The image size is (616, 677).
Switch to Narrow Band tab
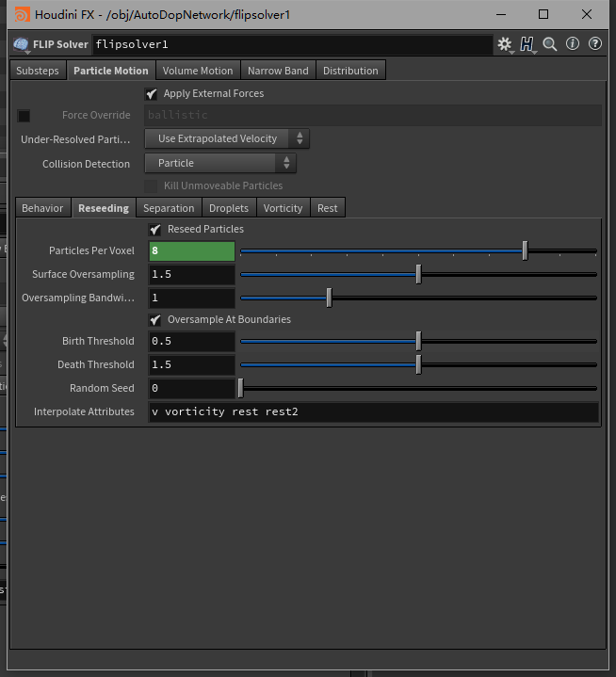[x=278, y=71]
